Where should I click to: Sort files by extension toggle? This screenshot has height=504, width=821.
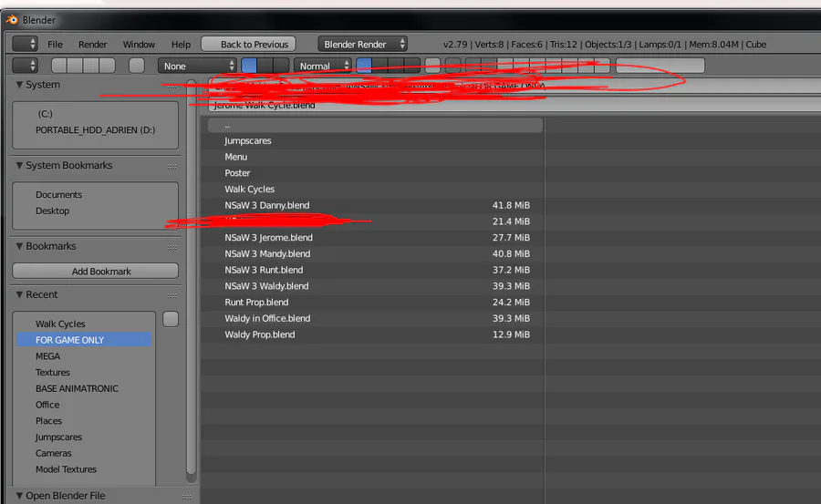tap(379, 66)
